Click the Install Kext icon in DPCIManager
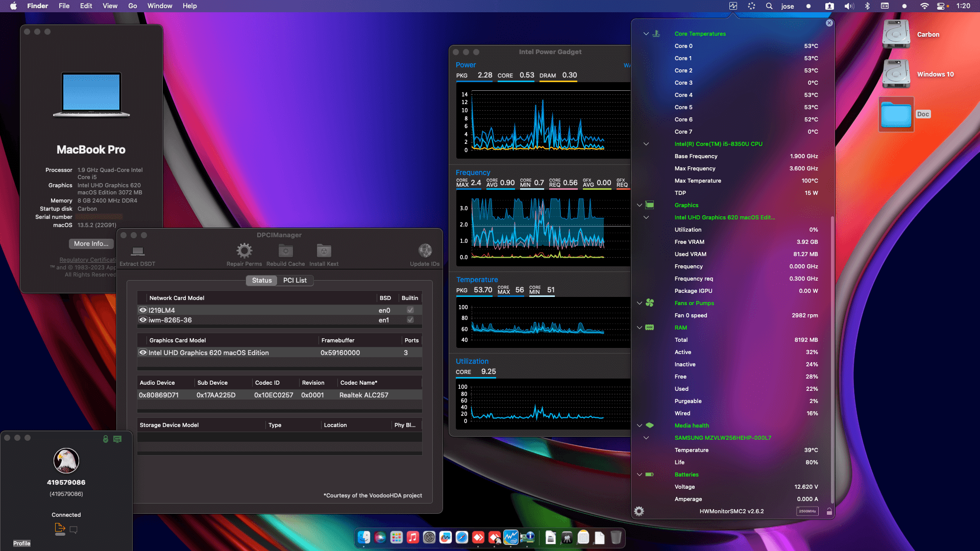The width and height of the screenshot is (980, 551). [324, 251]
